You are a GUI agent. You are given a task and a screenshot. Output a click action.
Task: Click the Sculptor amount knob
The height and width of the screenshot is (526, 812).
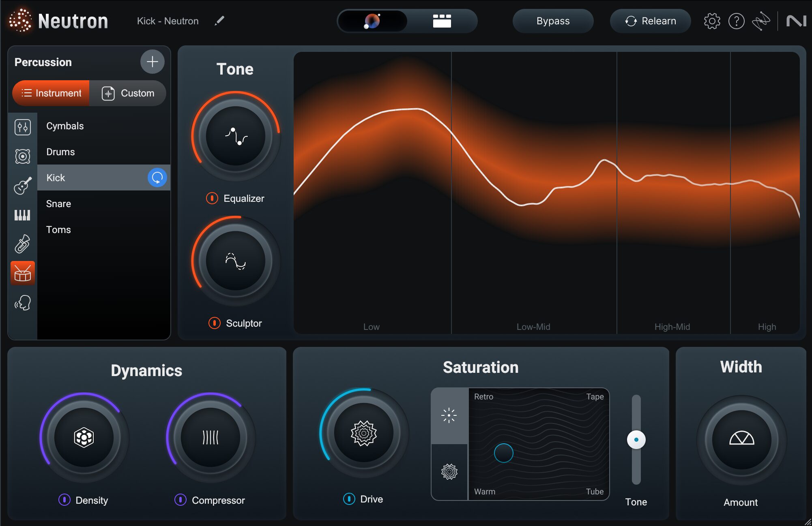point(236,261)
